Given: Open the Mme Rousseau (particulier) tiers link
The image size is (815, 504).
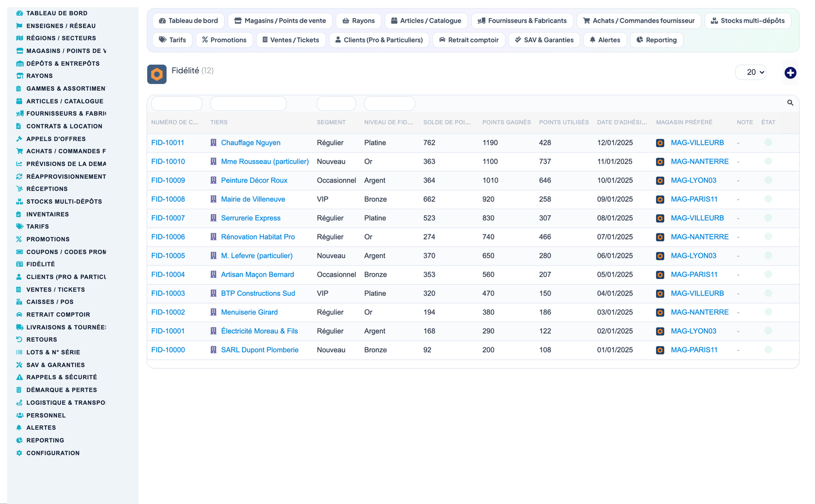Looking at the screenshot, I should pyautogui.click(x=265, y=161).
